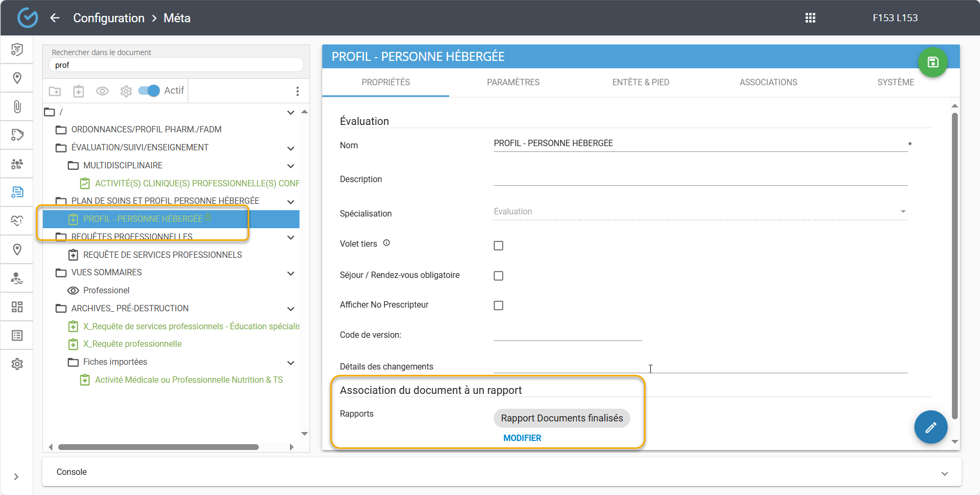
Task: Toggle the Actif switch off
Action: 149,91
